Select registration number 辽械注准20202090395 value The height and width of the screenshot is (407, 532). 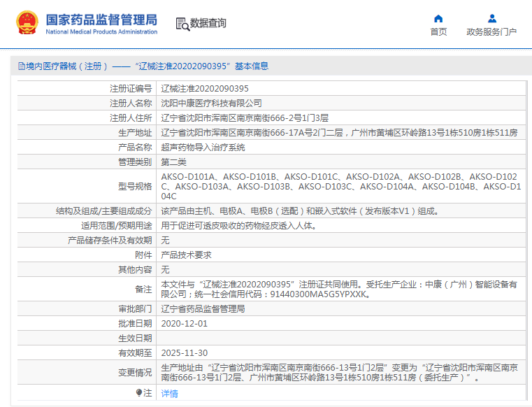tap(205, 89)
